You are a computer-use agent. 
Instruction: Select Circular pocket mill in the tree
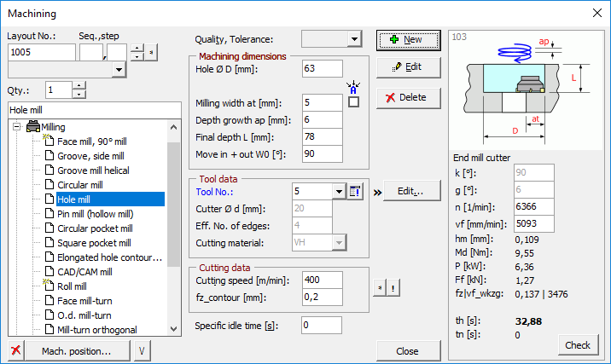pos(94,228)
